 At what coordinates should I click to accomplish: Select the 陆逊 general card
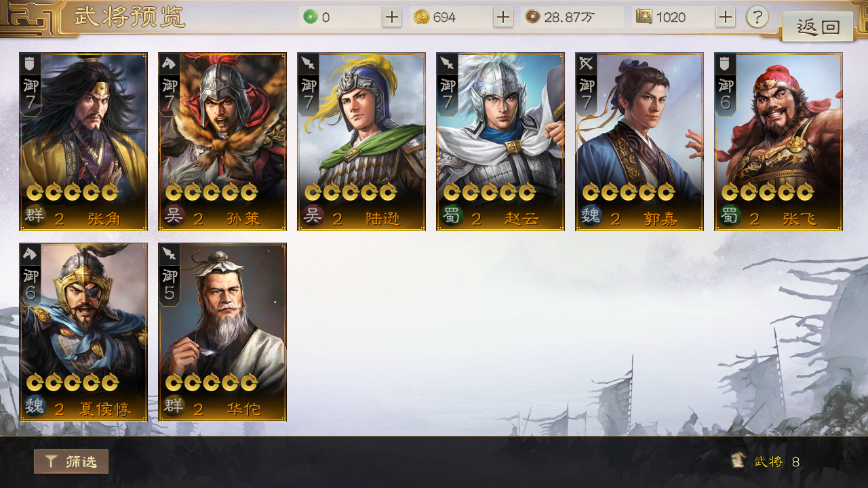click(361, 142)
